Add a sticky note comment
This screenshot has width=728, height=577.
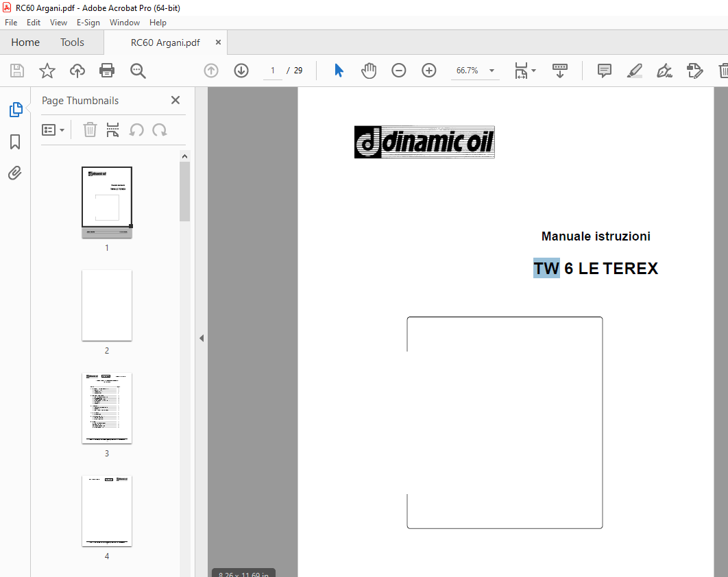(604, 71)
